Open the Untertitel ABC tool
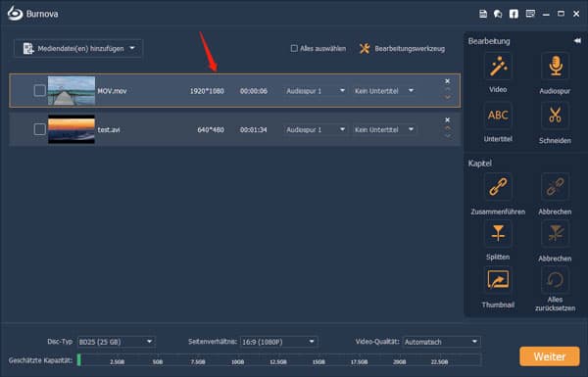Viewport: 588px width, 377px height. coord(498,116)
